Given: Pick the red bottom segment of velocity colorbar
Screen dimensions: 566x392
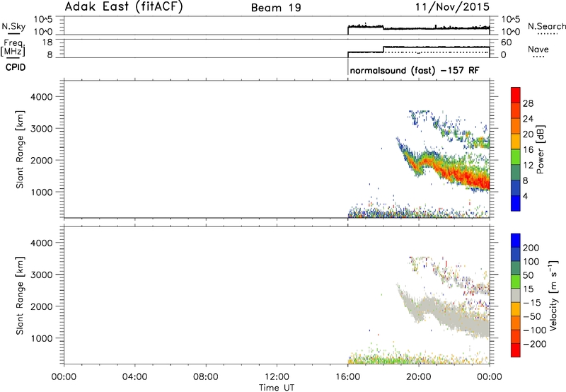Looking at the screenshot, I should [516, 350].
